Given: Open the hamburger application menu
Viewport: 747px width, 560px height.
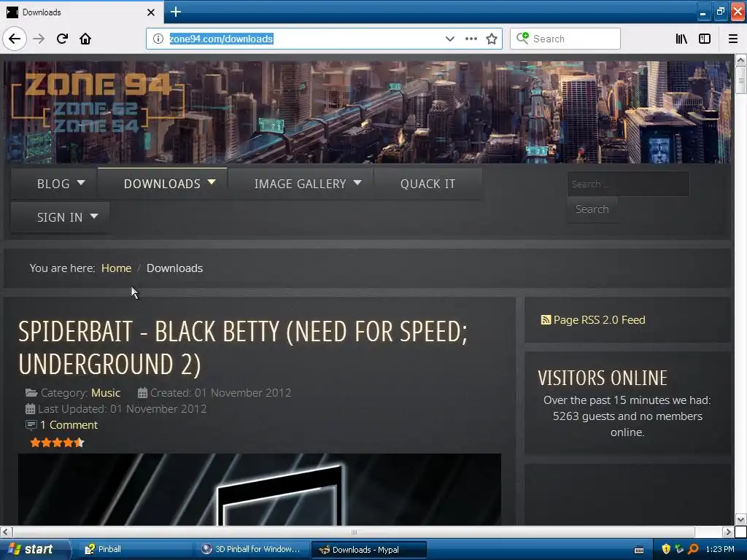Looking at the screenshot, I should (x=733, y=39).
